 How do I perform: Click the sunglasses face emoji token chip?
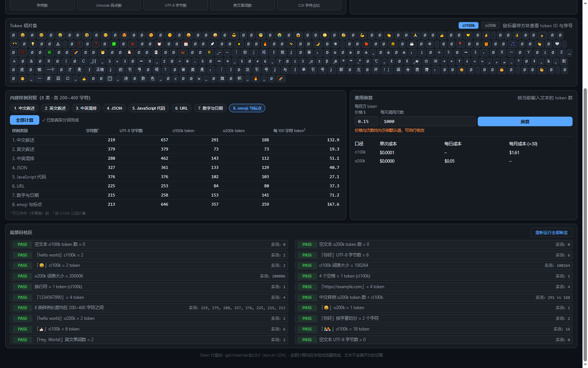pos(234,35)
